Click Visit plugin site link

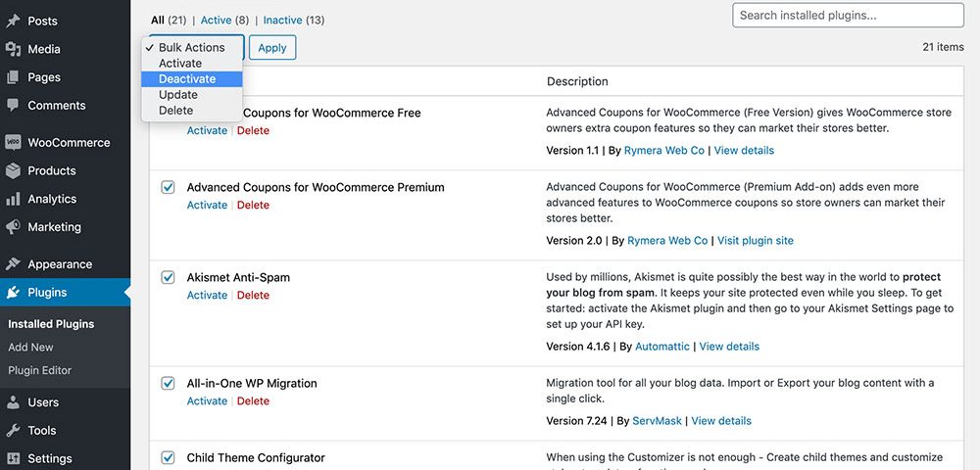tap(756, 240)
